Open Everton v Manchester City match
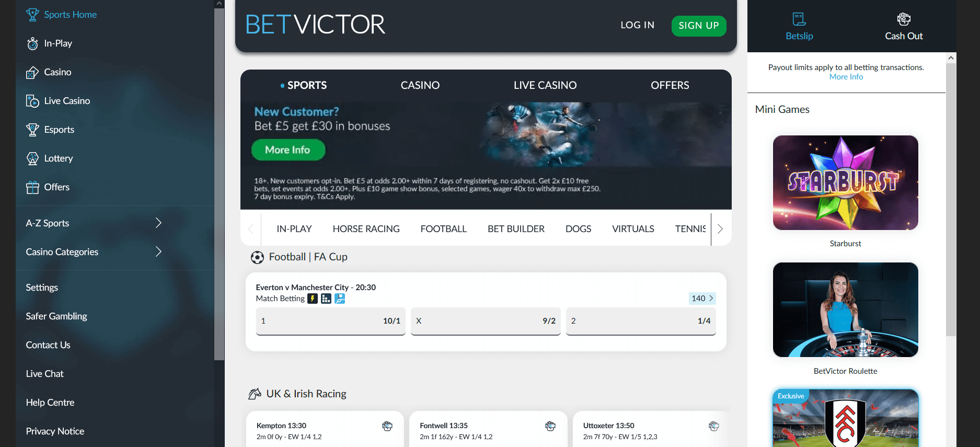The height and width of the screenshot is (447, 980). pos(316,288)
